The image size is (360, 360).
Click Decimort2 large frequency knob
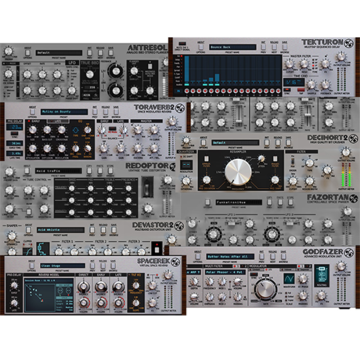(238, 172)
